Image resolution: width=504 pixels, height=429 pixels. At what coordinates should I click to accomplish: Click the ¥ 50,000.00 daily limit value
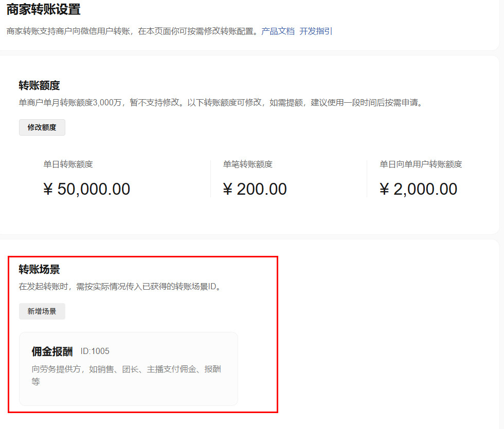87,189
